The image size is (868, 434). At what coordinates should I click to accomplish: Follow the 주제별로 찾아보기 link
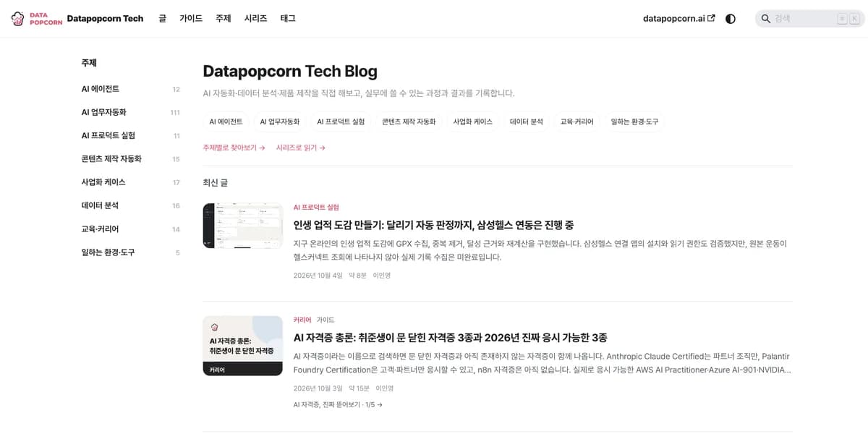click(x=234, y=148)
